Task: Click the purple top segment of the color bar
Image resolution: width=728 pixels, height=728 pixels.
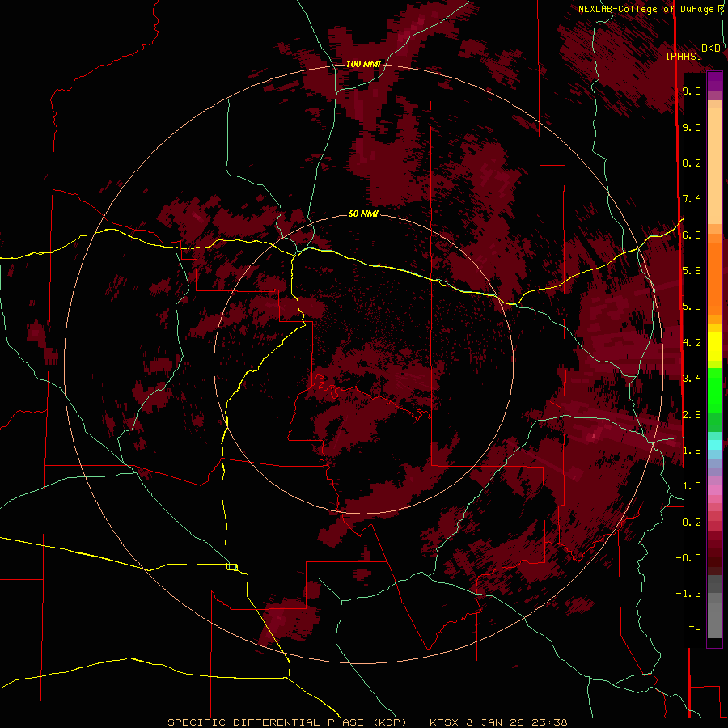Action: coord(714,81)
